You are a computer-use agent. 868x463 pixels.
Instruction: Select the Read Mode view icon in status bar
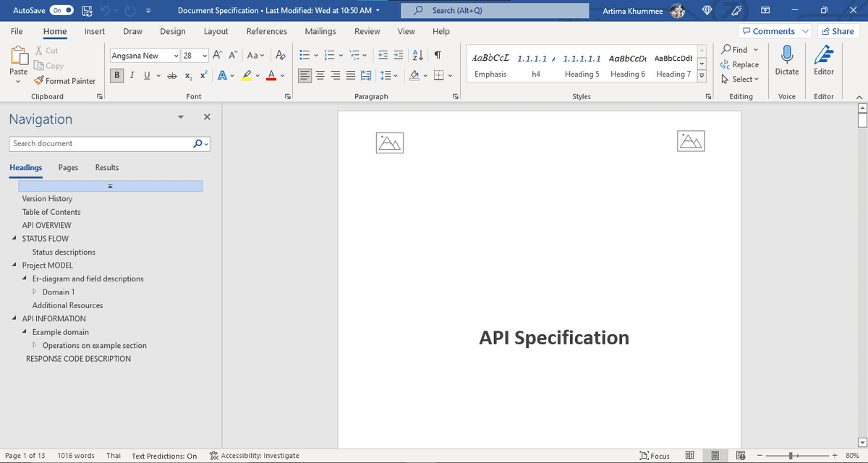pyautogui.click(x=689, y=456)
